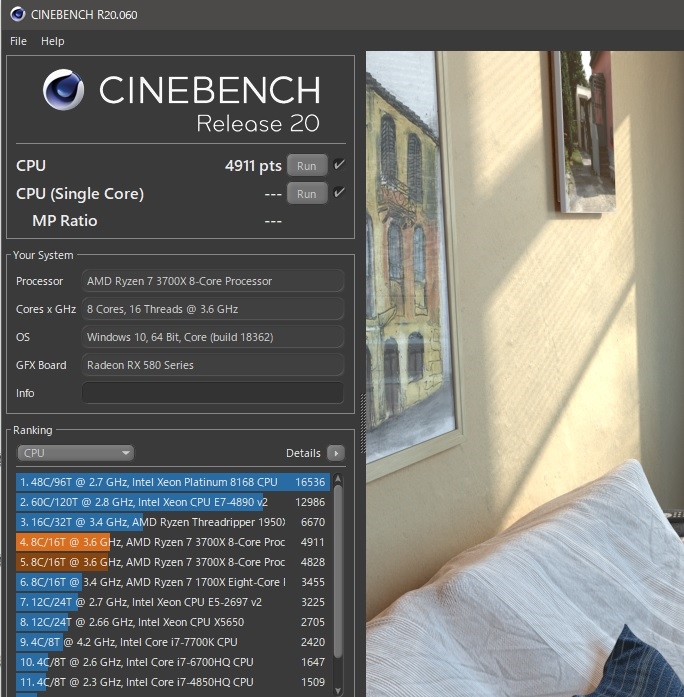Toggle the CPU test checkbox
This screenshot has height=697, width=684.
(x=339, y=165)
